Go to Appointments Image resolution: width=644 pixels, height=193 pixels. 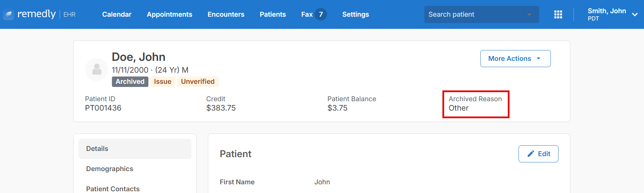pyautogui.click(x=170, y=14)
